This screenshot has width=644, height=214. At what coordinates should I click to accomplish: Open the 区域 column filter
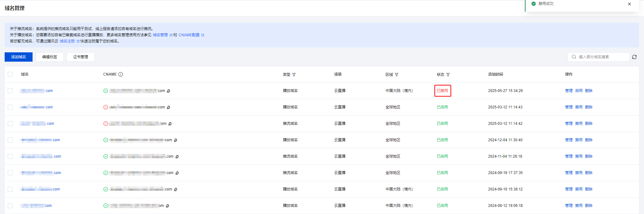tap(397, 75)
